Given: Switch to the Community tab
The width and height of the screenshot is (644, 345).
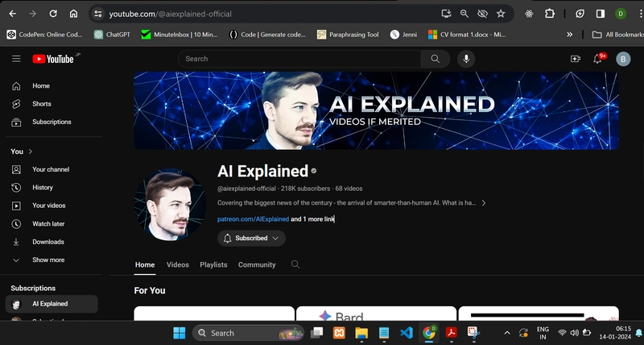Looking at the screenshot, I should coord(257,265).
